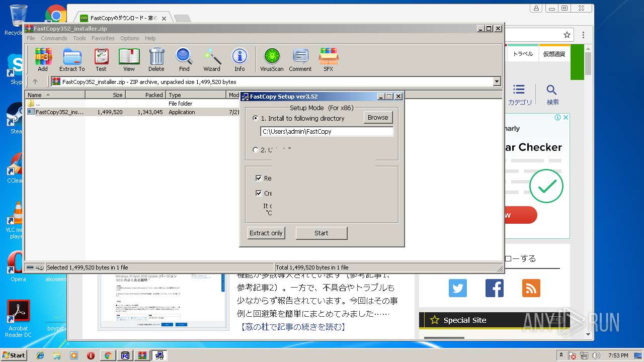Viewport: 644px width, 362px height.
Task: Open the 仮想通貨 navigation link
Action: point(554,54)
